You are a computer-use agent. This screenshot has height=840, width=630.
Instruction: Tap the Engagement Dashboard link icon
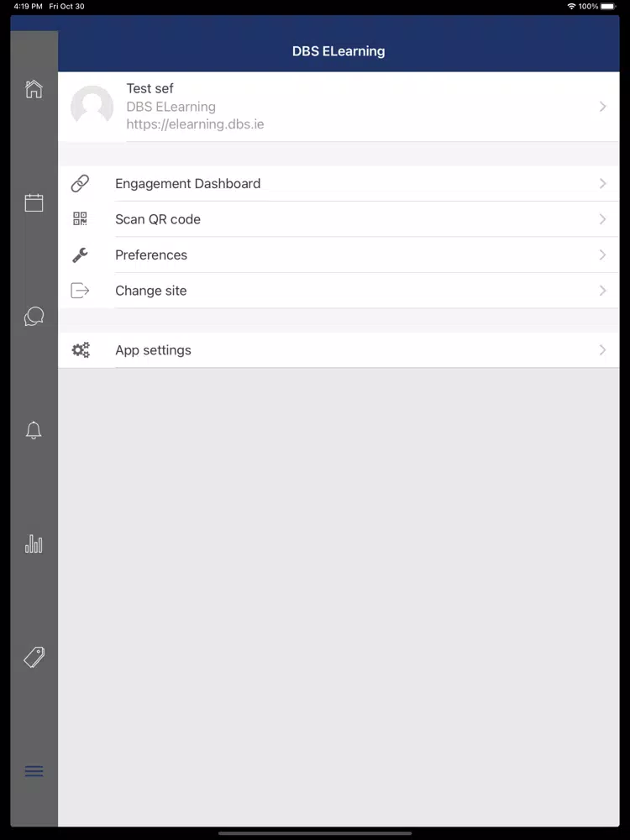pos(80,183)
